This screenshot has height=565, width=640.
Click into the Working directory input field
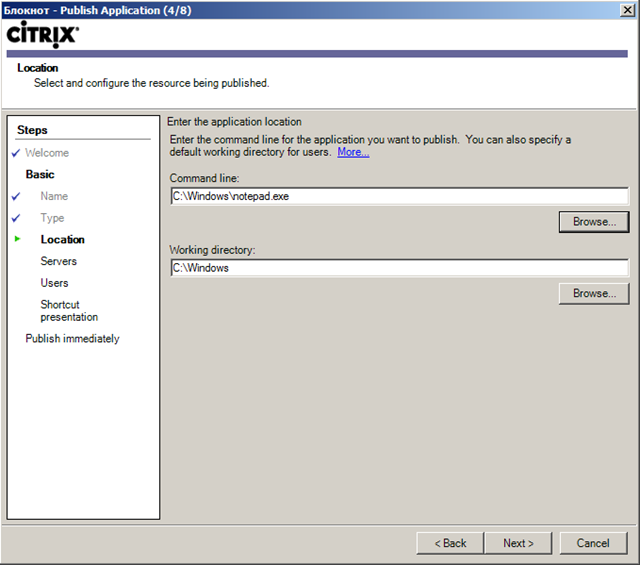400,268
